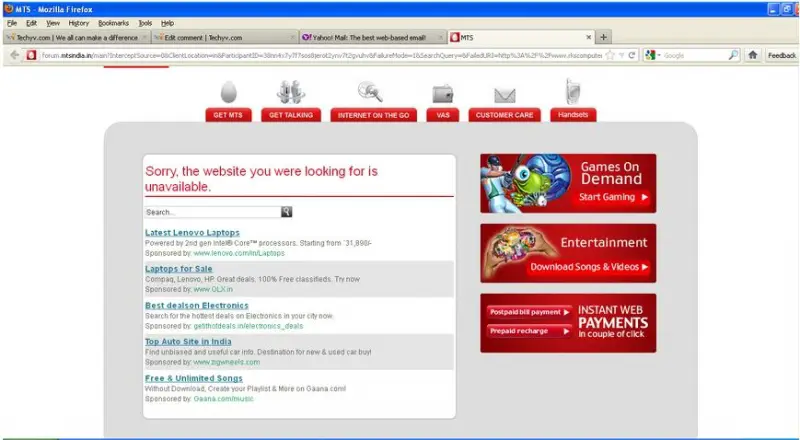Bookmark this page with the star icon

click(610, 55)
